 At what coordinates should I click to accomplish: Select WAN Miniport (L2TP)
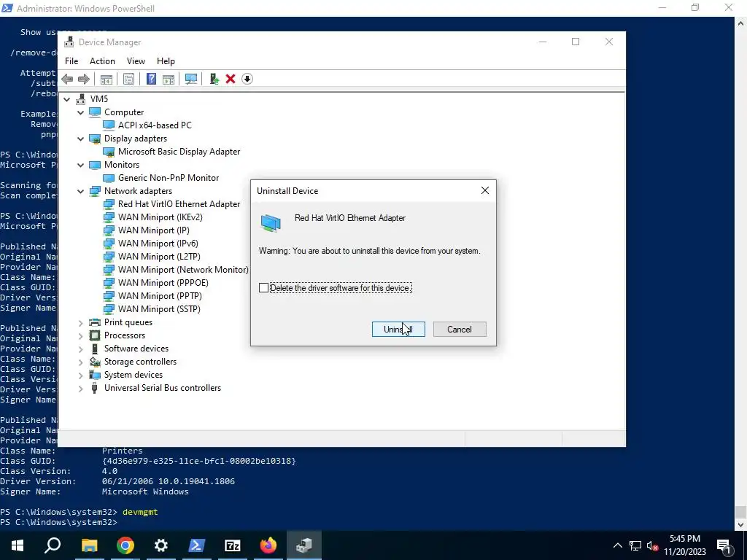(x=159, y=256)
